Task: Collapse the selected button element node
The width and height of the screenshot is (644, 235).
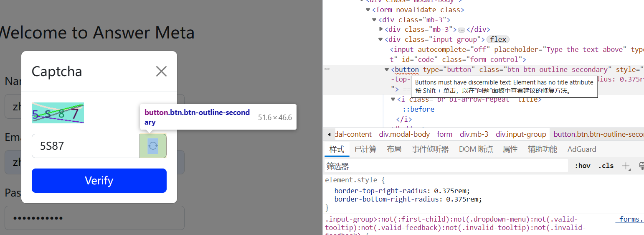Action: (387, 69)
